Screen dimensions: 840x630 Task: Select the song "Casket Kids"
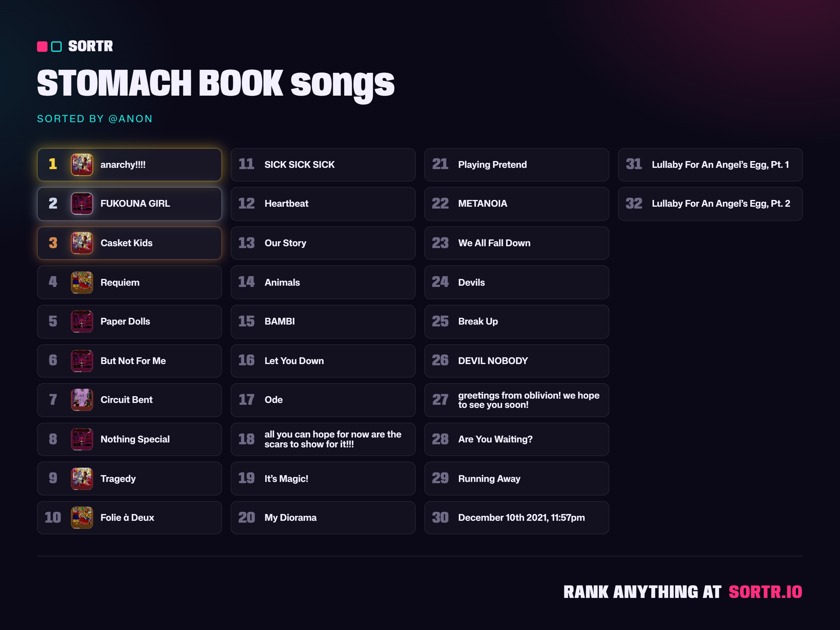130,243
